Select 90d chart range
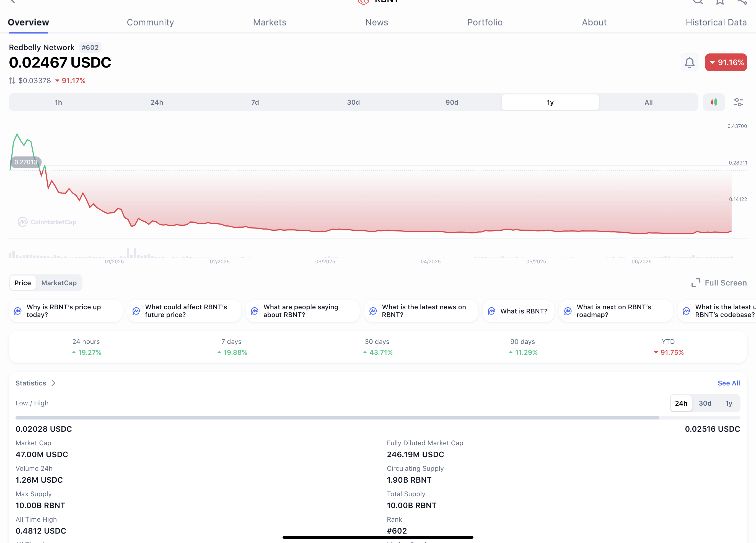Viewport: 756px width, 543px height. coord(452,102)
